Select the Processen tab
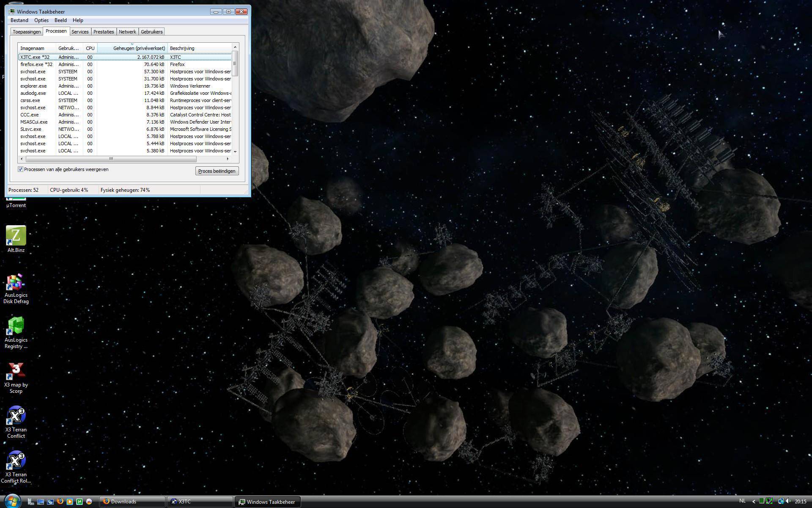Screen dimensions: 812x508 [56, 31]
